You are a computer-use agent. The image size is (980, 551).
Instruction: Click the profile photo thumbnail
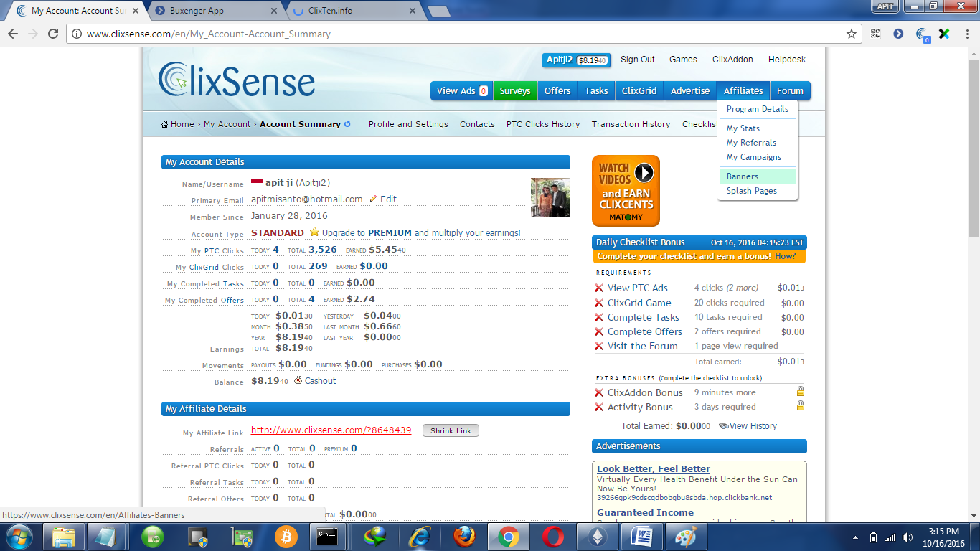tap(550, 197)
